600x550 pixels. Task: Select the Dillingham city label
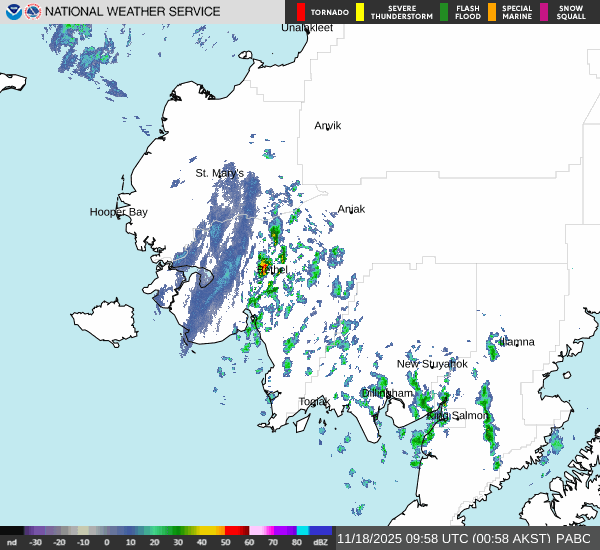tap(387, 393)
